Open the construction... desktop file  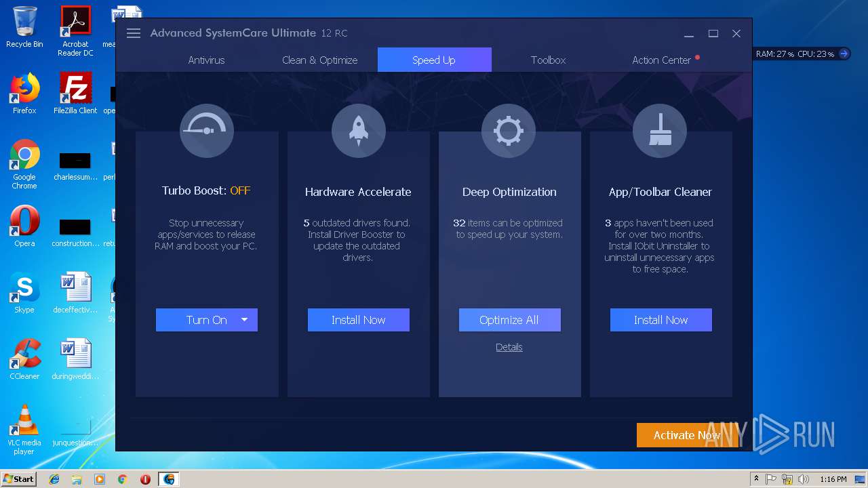(x=75, y=232)
